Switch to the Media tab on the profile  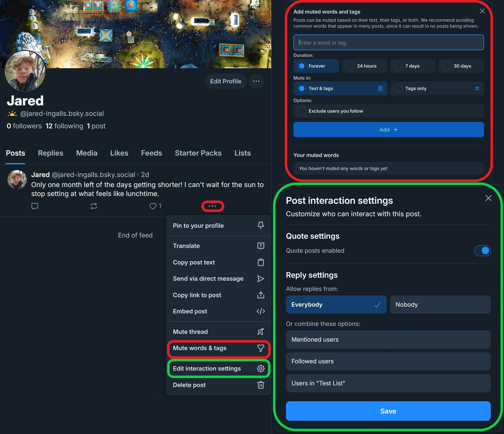click(87, 153)
